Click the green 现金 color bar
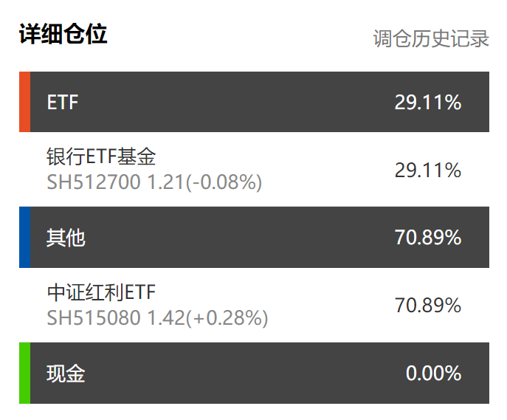Screen dimensions: 507x420 click(24, 373)
